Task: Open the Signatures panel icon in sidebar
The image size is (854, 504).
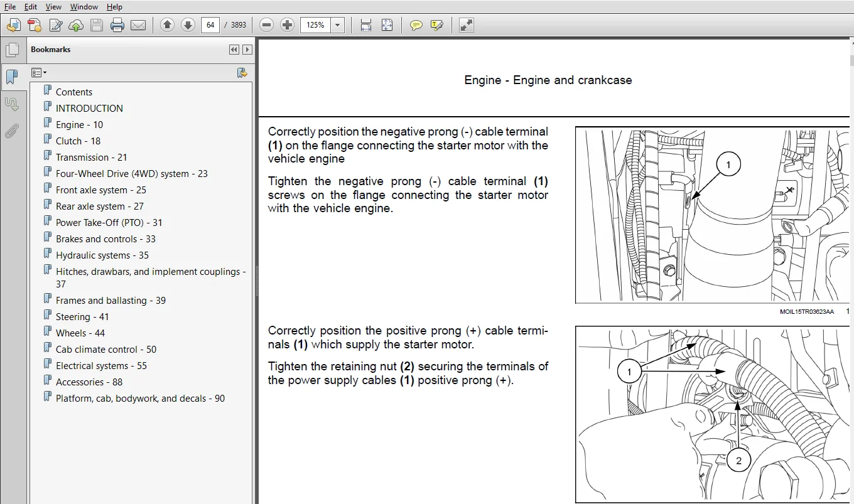Action: [12, 104]
